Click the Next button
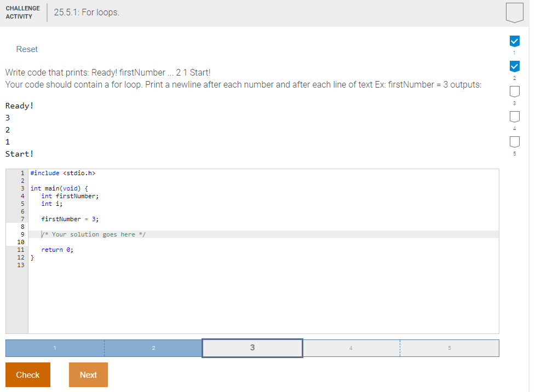 88,374
